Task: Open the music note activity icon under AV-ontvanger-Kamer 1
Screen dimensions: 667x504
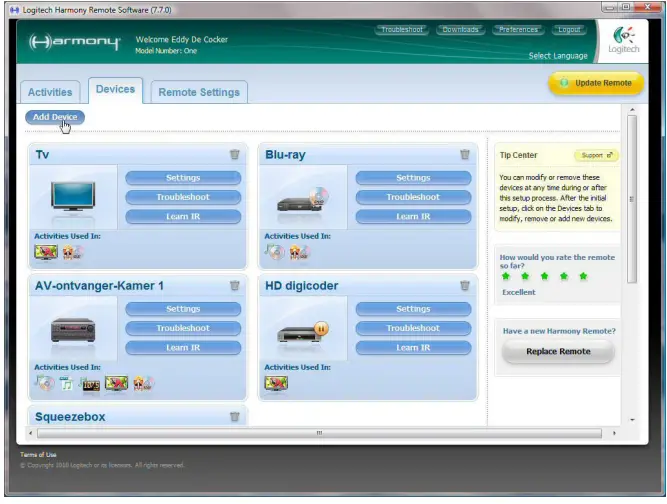Action: [x=66, y=384]
